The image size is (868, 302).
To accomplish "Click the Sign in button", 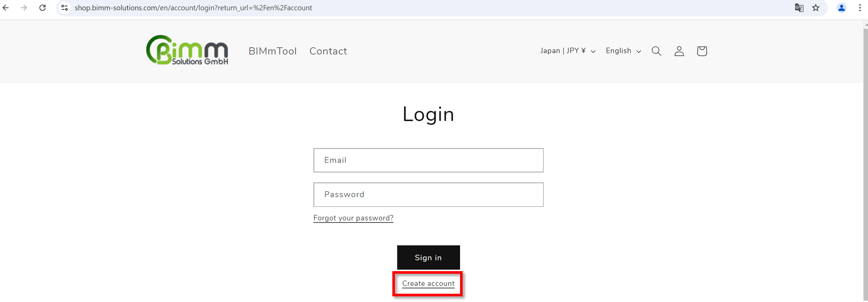I will point(428,257).
